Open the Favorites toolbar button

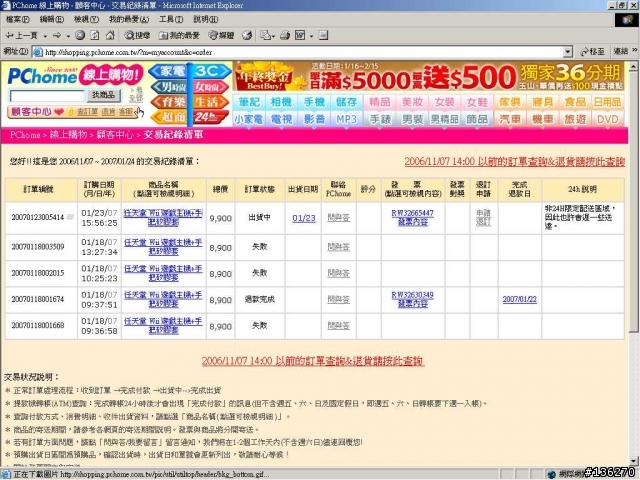coord(180,36)
